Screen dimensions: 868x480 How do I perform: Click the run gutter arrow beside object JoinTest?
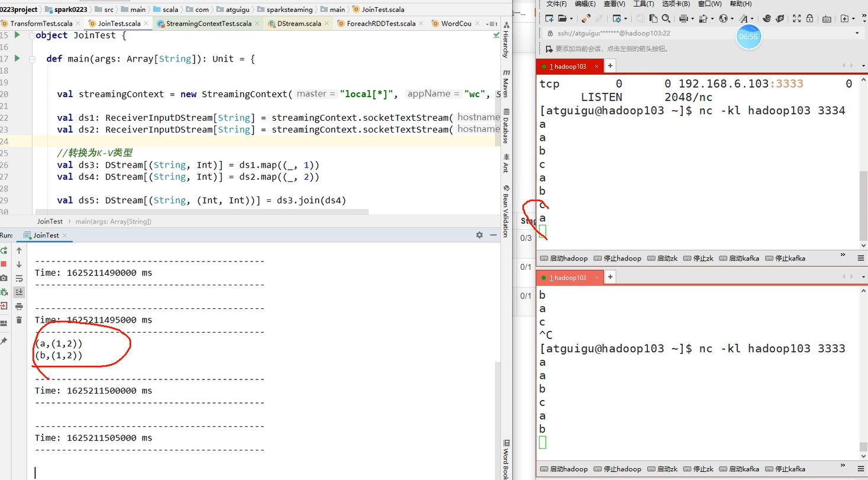pos(17,35)
